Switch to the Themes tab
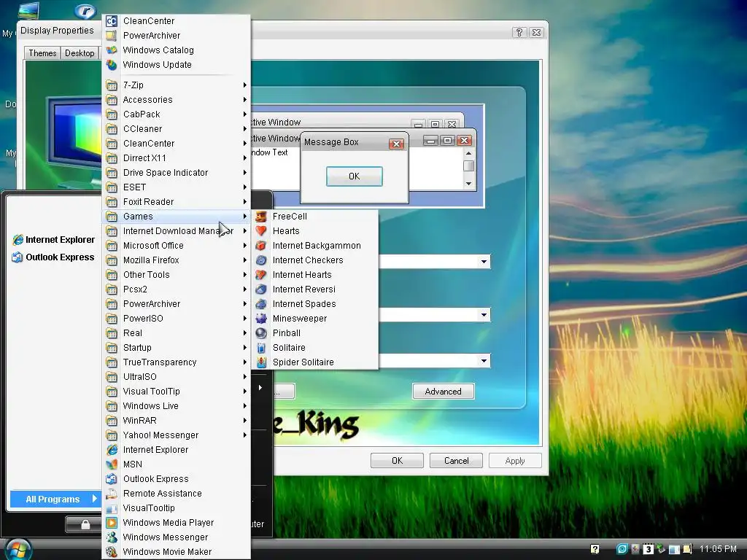747x560 pixels. [42, 52]
